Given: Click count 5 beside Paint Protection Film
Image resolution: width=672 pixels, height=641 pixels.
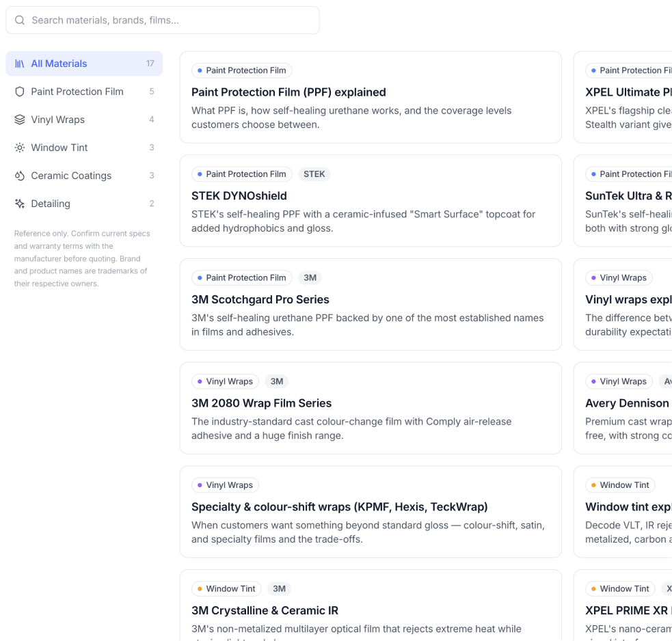Looking at the screenshot, I should tap(152, 92).
